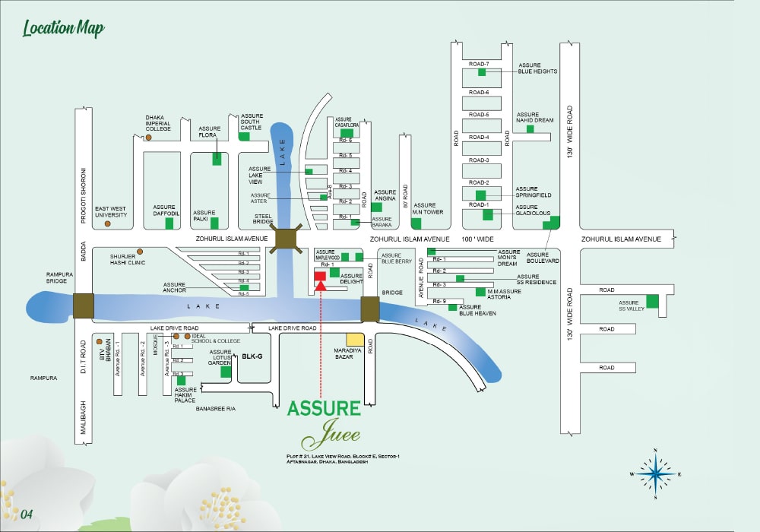760x532 pixels.
Task: Click the red Assure Juee site marker
Action: coord(320,281)
